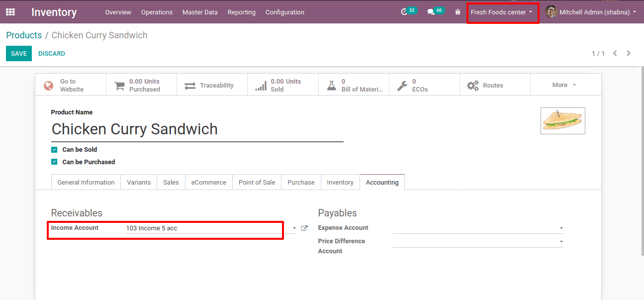Toggle the Can be Purchased checkbox
644x300 pixels.
coord(54,162)
